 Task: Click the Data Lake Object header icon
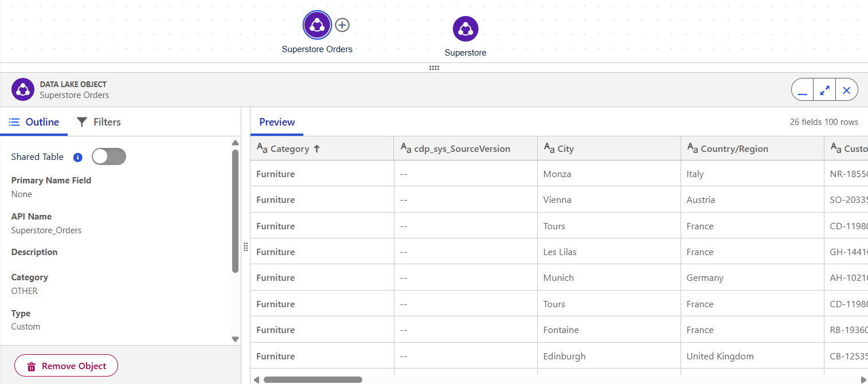(x=23, y=89)
